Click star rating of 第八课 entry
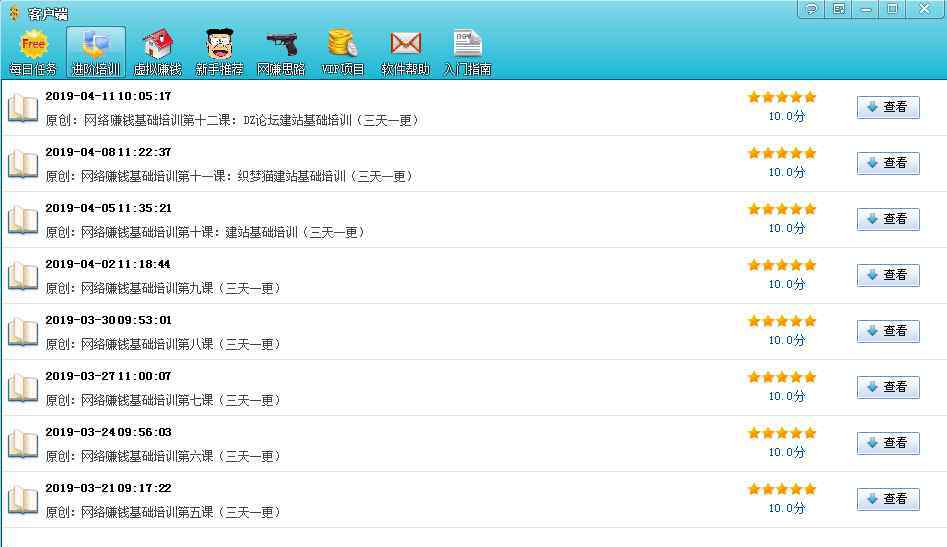Image resolution: width=947 pixels, height=547 pixels. [782, 321]
